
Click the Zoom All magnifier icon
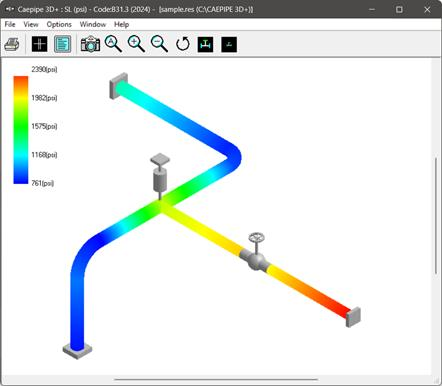pos(113,44)
